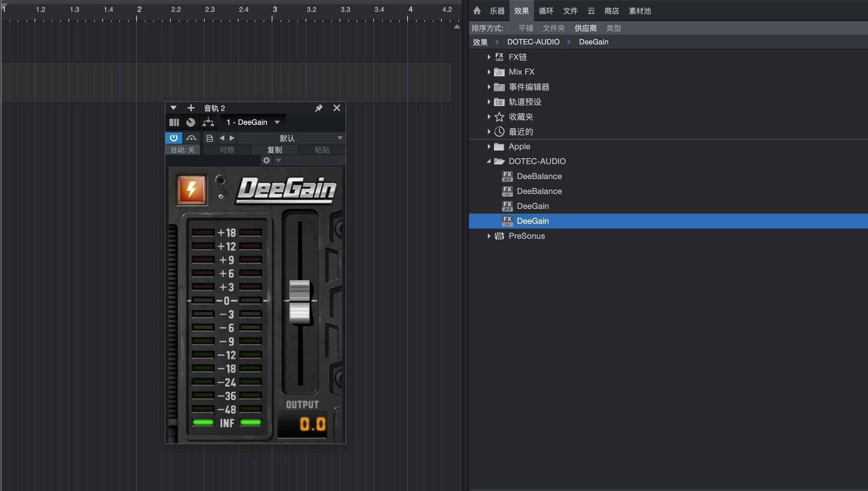
Task: Click the 收藏夹 star icon
Action: (x=499, y=117)
